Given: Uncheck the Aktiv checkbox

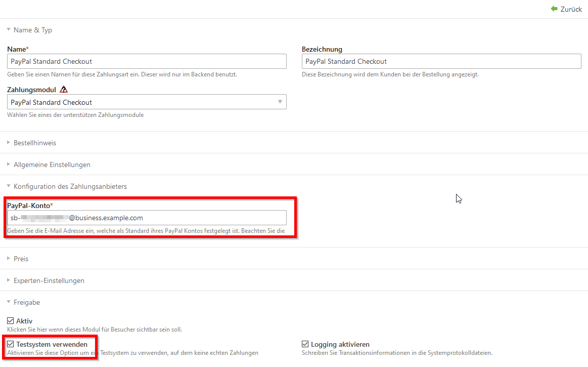Looking at the screenshot, I should point(11,321).
